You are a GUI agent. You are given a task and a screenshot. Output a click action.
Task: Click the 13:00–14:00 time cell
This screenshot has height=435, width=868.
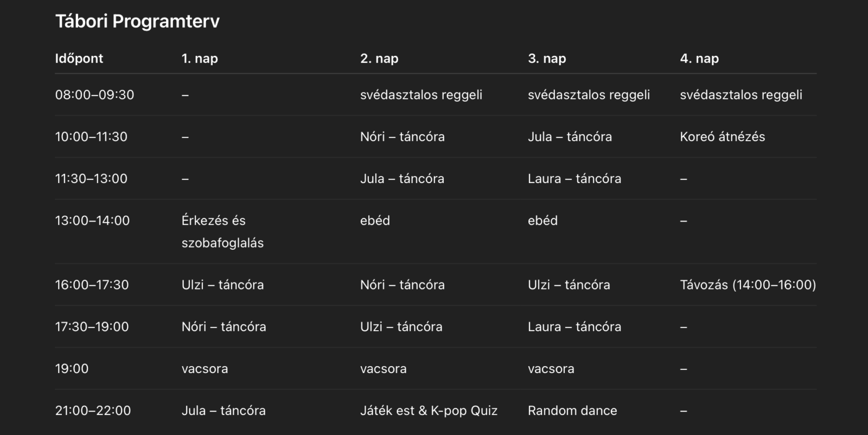[x=92, y=221]
